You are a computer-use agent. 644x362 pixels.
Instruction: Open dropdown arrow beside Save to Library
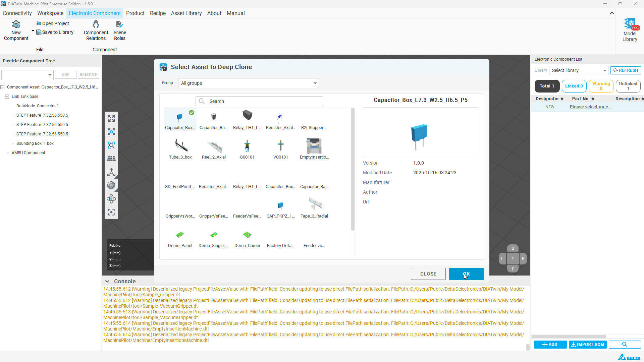point(33,31)
